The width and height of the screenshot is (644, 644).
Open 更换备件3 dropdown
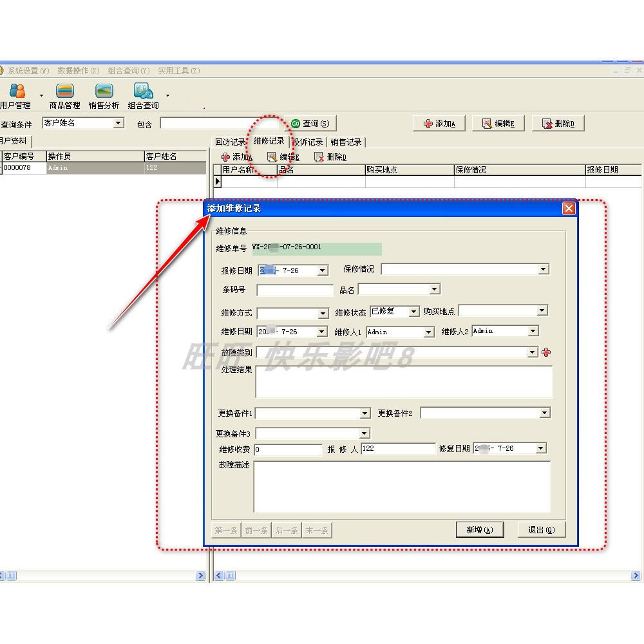[x=364, y=433]
